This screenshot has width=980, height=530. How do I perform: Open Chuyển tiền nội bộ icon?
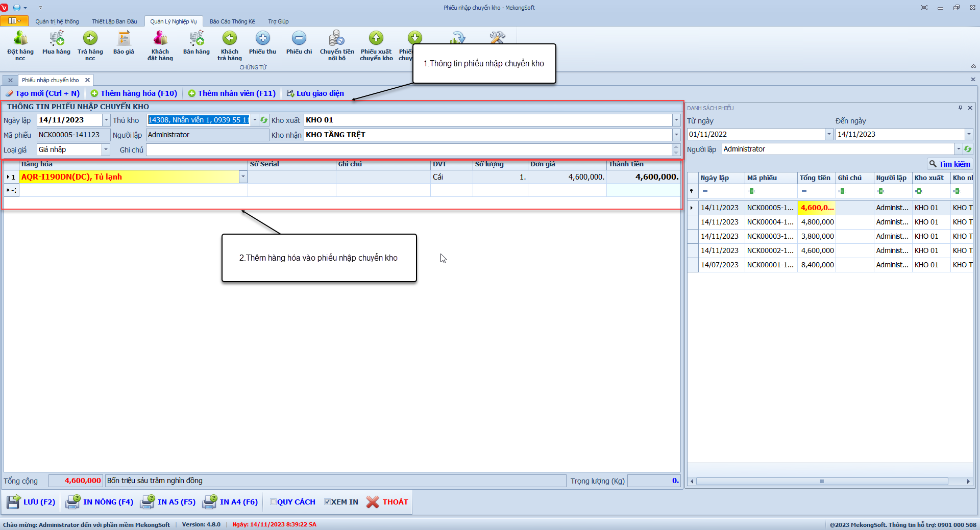point(337,39)
